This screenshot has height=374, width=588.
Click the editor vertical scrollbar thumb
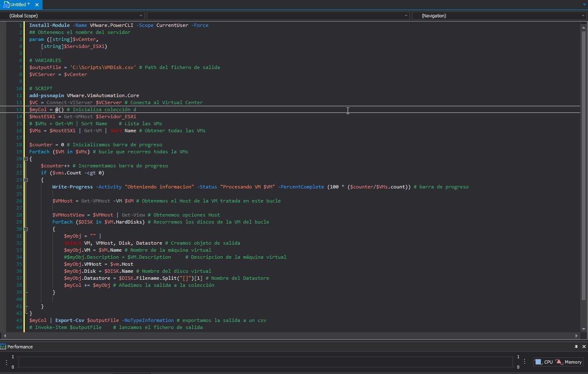point(583,165)
